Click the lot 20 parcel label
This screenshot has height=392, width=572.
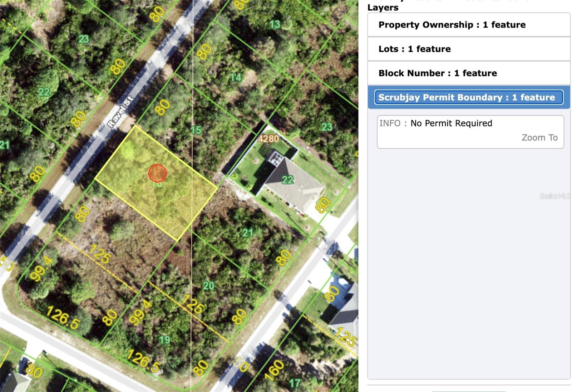pos(208,285)
